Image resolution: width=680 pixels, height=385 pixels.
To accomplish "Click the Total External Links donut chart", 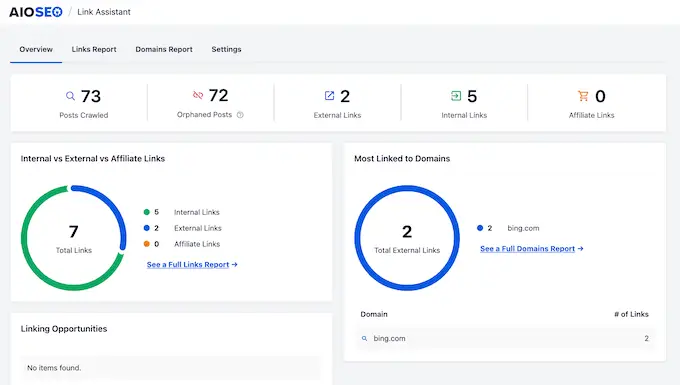I will [407, 238].
